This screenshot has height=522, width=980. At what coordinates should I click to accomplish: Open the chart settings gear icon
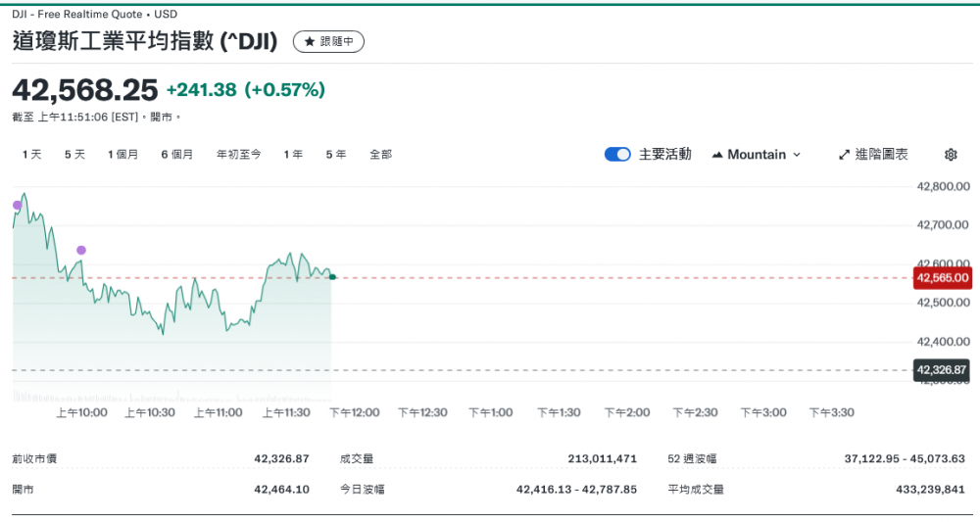(x=950, y=155)
